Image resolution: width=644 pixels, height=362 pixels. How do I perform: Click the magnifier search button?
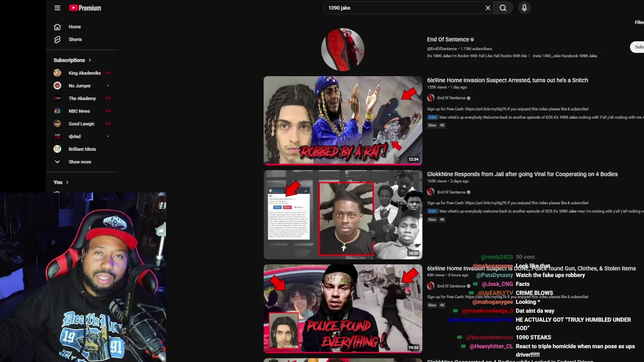click(x=503, y=8)
